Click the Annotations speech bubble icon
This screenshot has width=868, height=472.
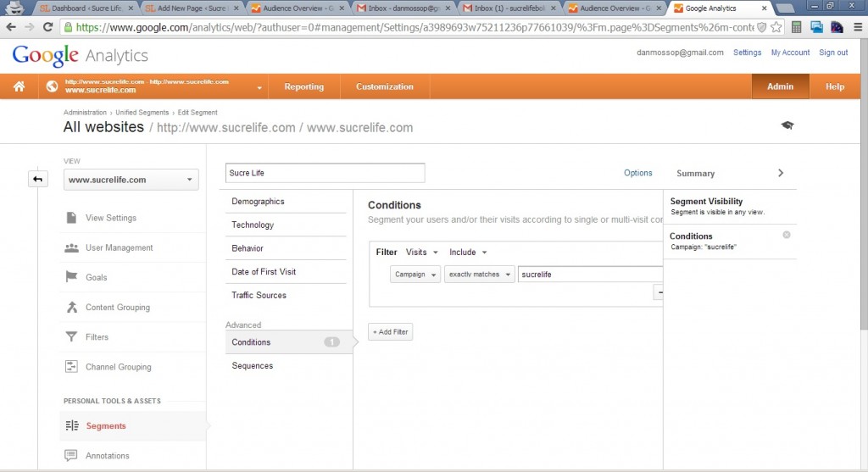(71, 455)
